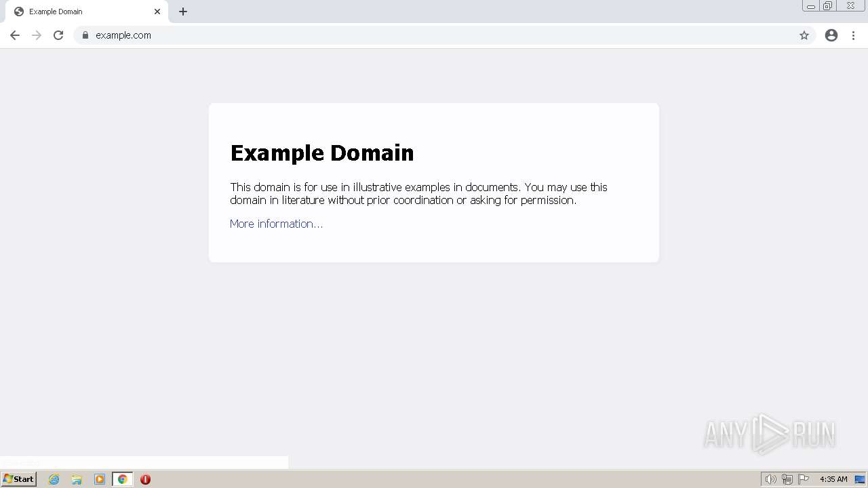Open the Action Center flag icon
The width and height of the screenshot is (868, 488).
pos(804,479)
